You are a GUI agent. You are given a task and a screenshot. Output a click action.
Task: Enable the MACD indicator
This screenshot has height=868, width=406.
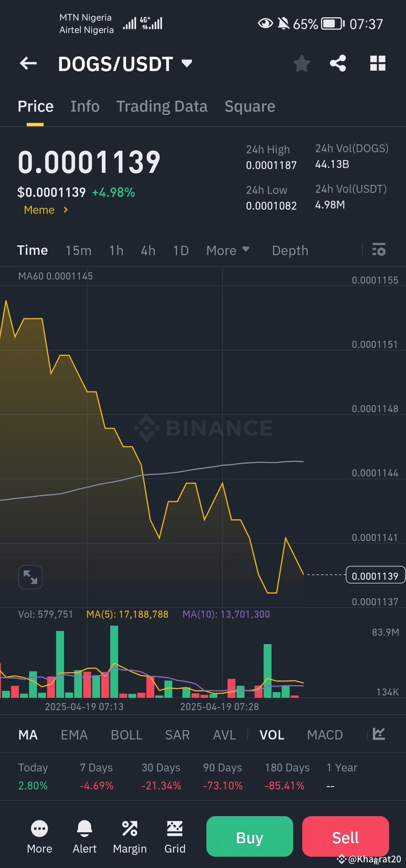click(x=325, y=735)
